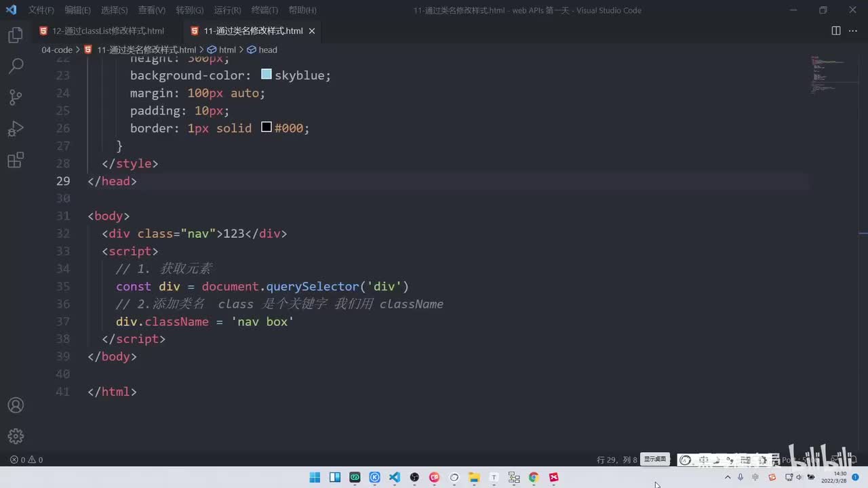Open the 查看(V) menu
Screen dimensions: 868x488
pos(151,10)
